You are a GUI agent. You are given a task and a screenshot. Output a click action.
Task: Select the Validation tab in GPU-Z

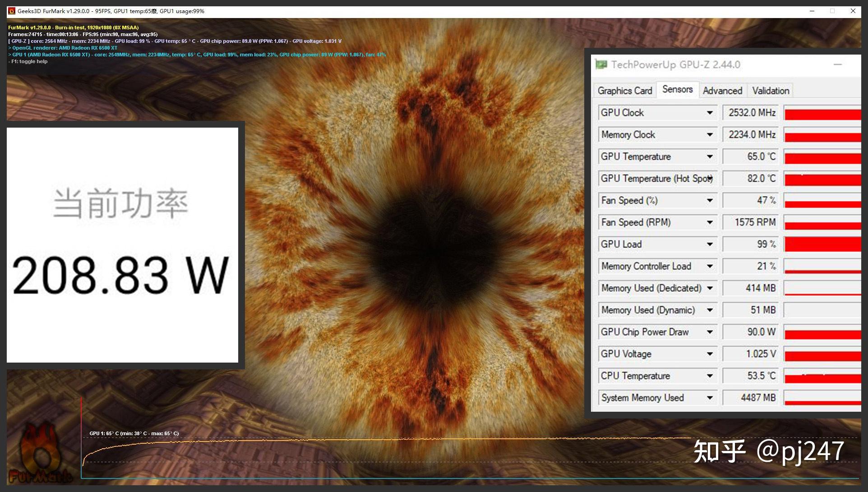[x=771, y=91]
